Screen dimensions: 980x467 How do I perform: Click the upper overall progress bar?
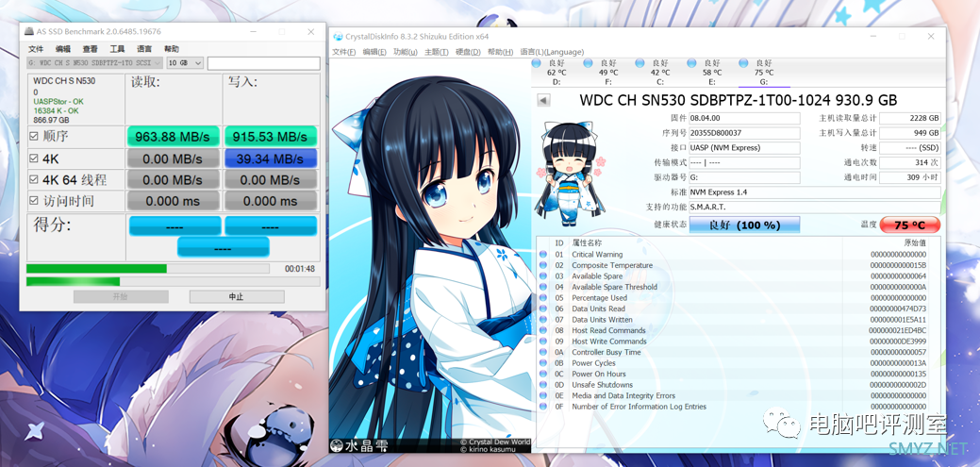(x=147, y=268)
